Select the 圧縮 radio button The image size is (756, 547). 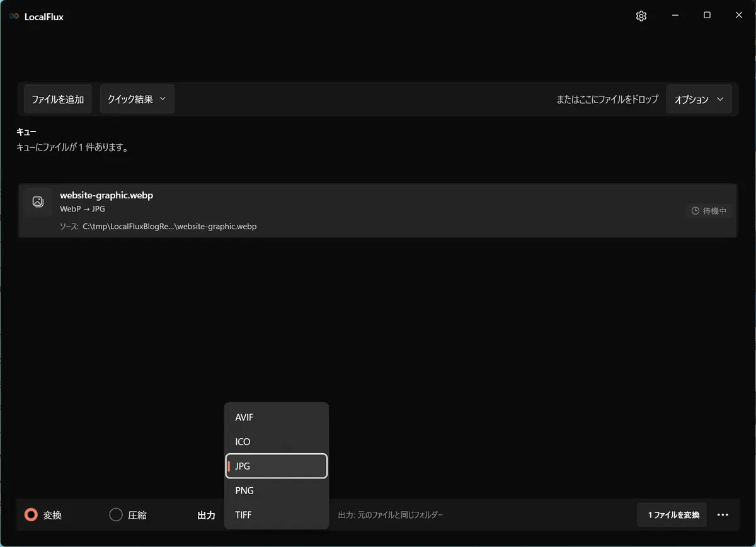(x=116, y=515)
